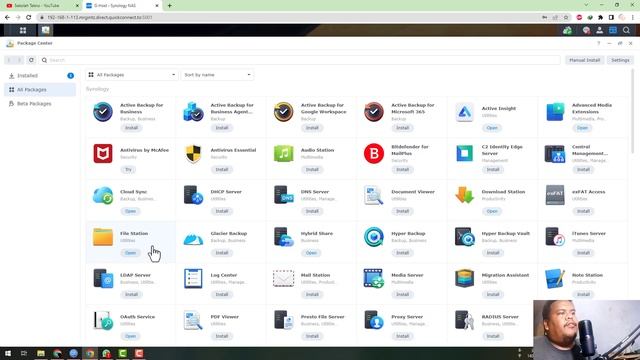Image resolution: width=640 pixels, height=360 pixels.
Task: Select the RADIUS Server icon
Action: tap(464, 320)
